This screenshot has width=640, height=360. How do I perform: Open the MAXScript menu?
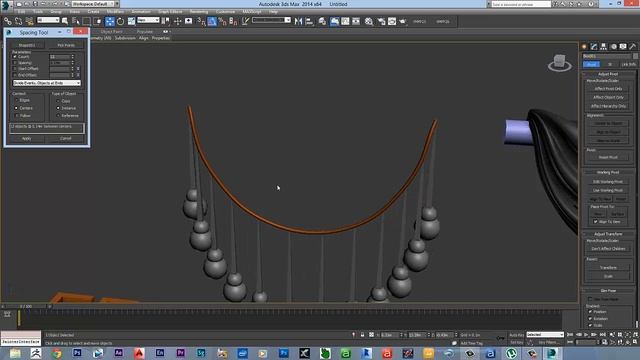point(252,12)
